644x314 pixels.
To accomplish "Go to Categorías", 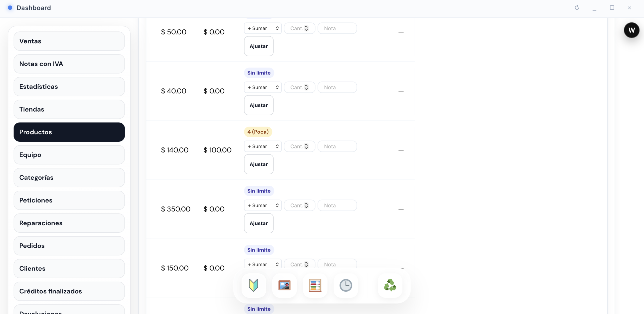I will (69, 178).
